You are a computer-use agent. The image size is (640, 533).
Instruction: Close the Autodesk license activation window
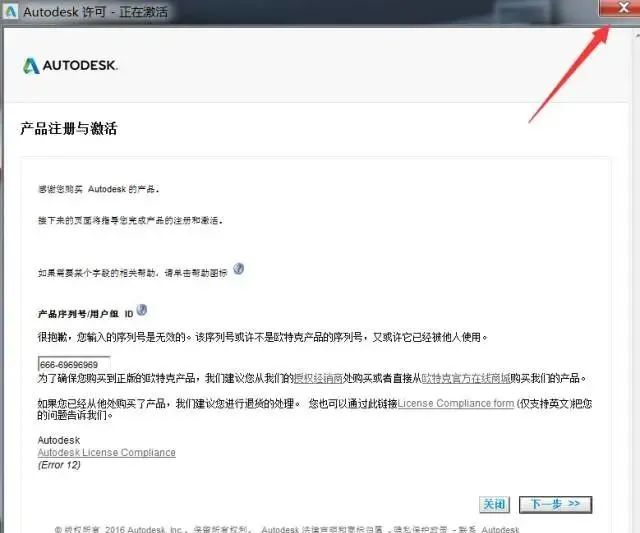click(x=622, y=8)
